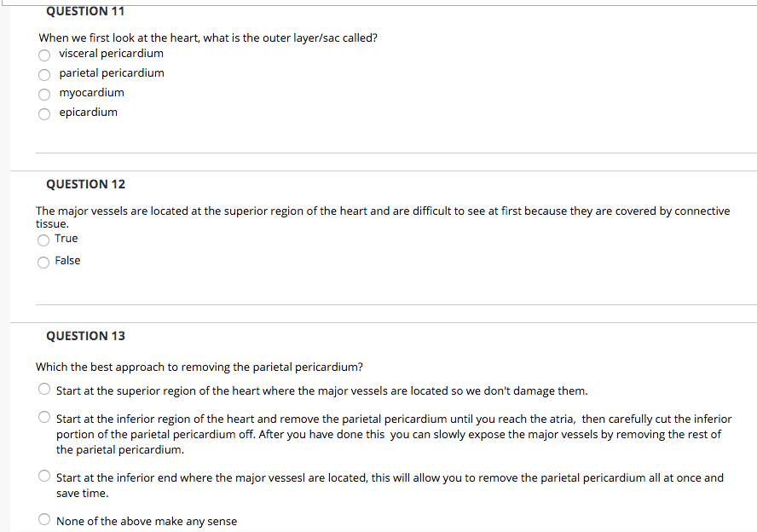Click the "epicardium" answer text

(89, 112)
